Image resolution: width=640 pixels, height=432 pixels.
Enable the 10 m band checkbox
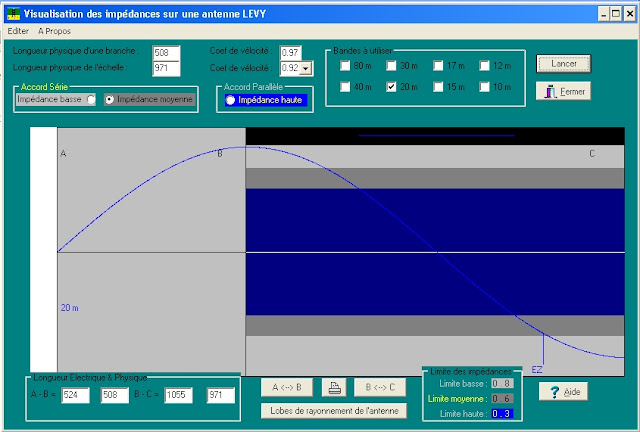[484, 87]
